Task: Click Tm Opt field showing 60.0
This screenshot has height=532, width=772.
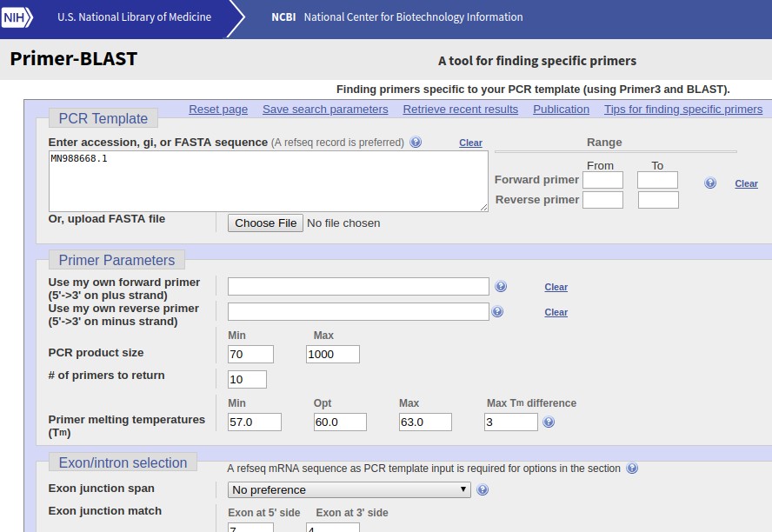Action: tap(340, 422)
